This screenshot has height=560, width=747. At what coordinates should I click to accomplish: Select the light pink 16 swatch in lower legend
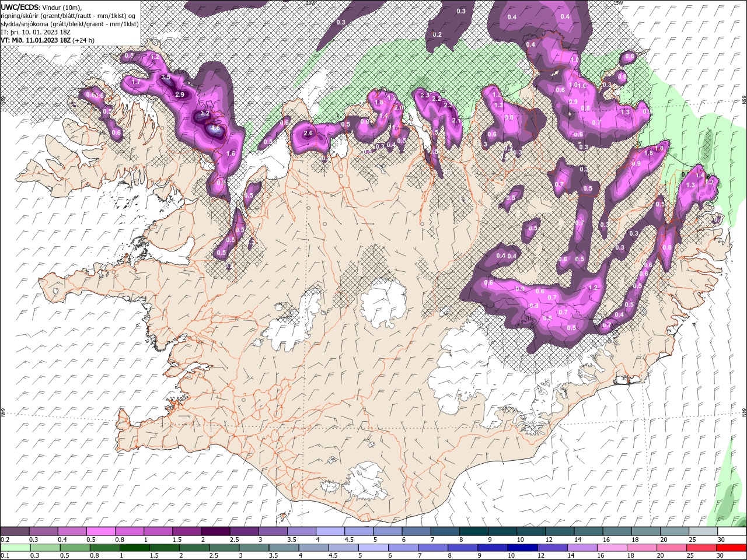[x=611, y=548]
